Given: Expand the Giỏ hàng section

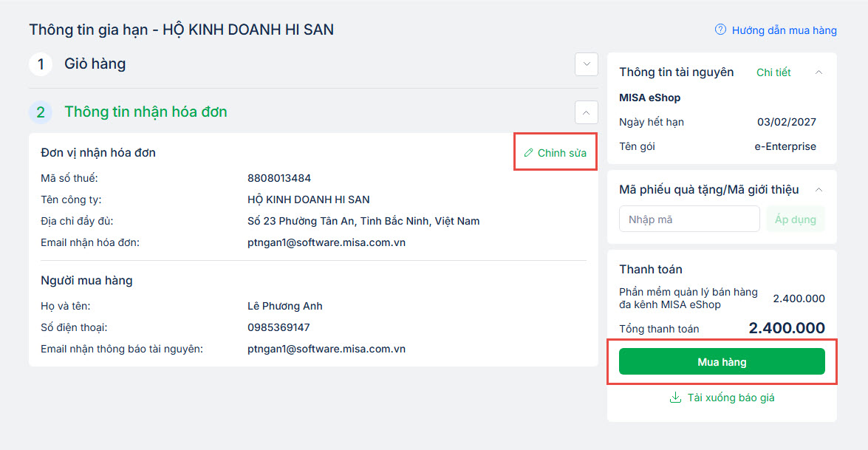Looking at the screenshot, I should point(586,64).
